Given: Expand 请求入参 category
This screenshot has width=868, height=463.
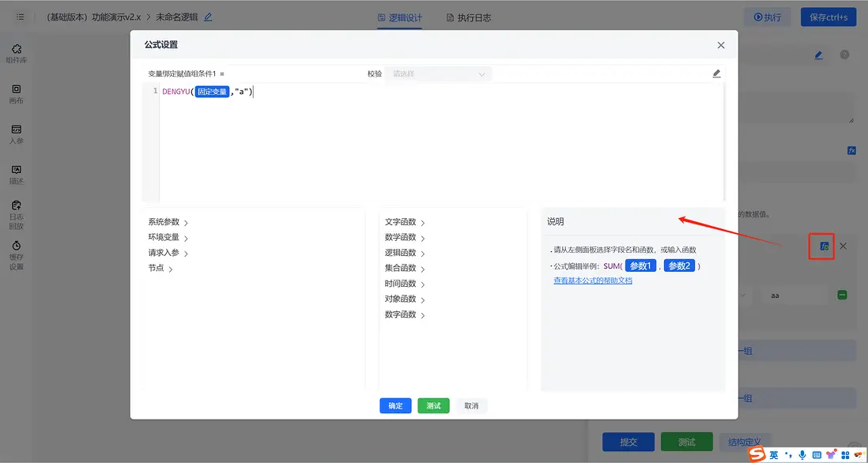Looking at the screenshot, I should pyautogui.click(x=168, y=254).
